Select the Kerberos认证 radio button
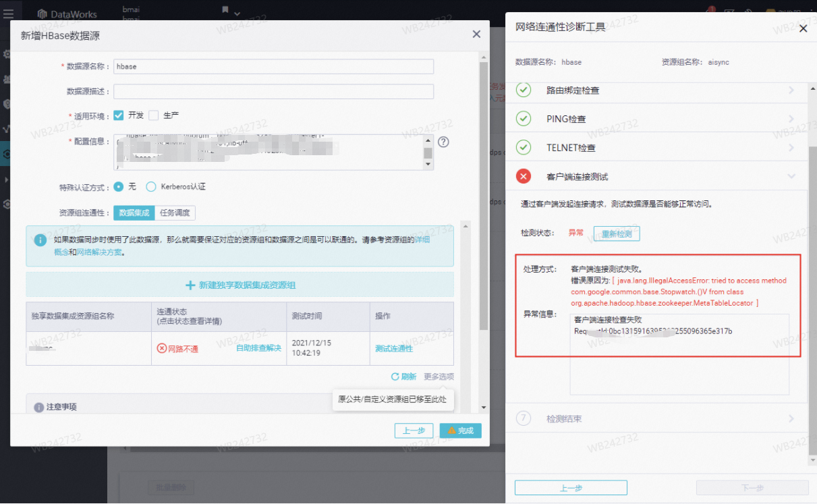This screenshot has width=817, height=504. pyautogui.click(x=151, y=187)
